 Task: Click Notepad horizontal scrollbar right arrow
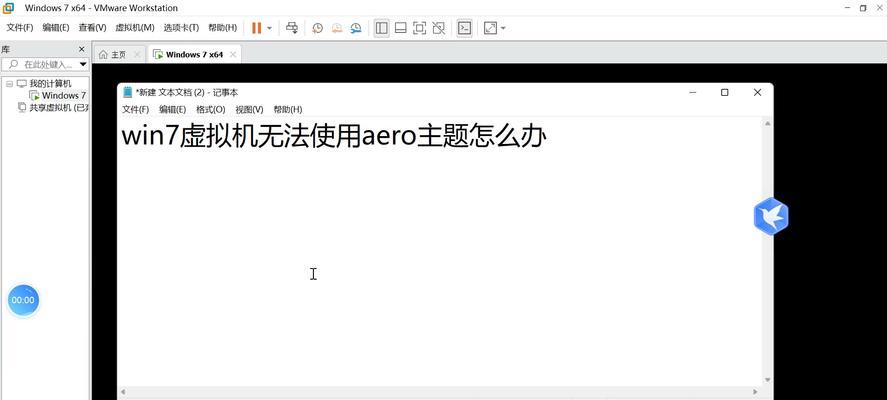coord(755,392)
